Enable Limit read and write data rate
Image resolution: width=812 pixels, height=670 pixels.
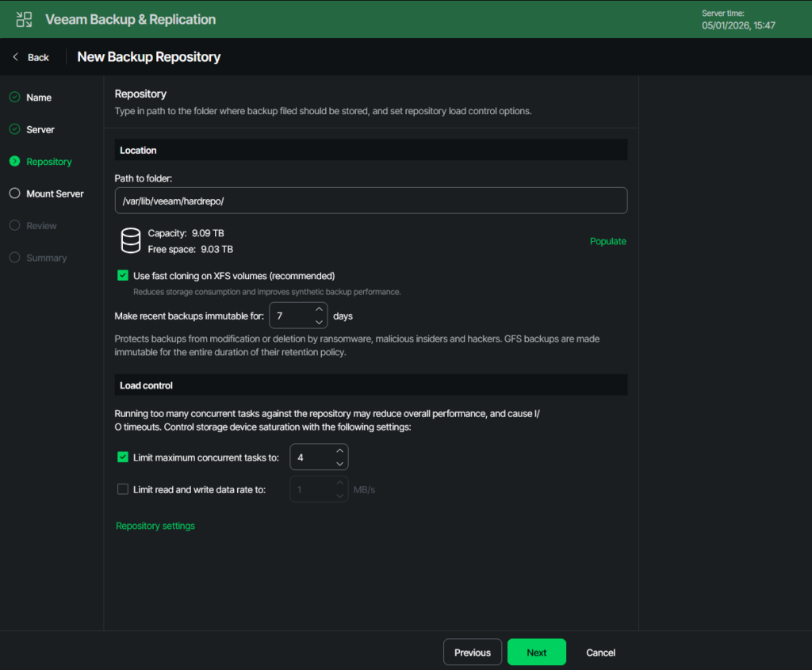123,489
